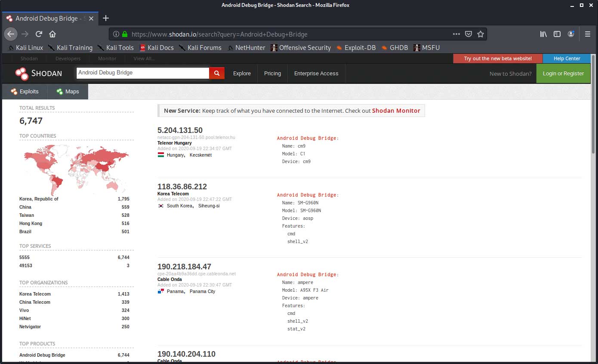598x364 pixels.
Task: Open the Explore menu item
Action: [x=242, y=74]
